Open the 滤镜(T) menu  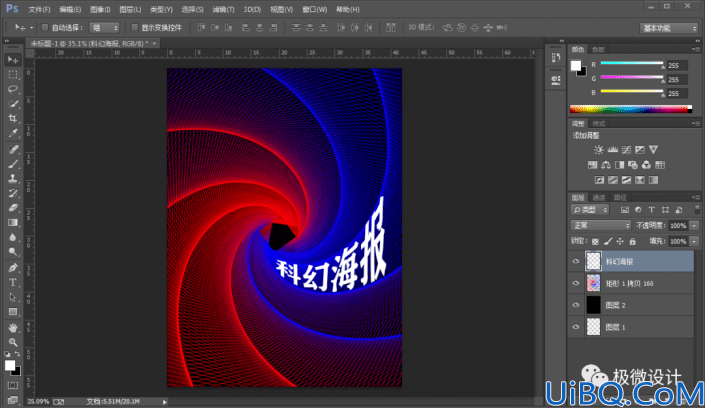pyautogui.click(x=223, y=9)
